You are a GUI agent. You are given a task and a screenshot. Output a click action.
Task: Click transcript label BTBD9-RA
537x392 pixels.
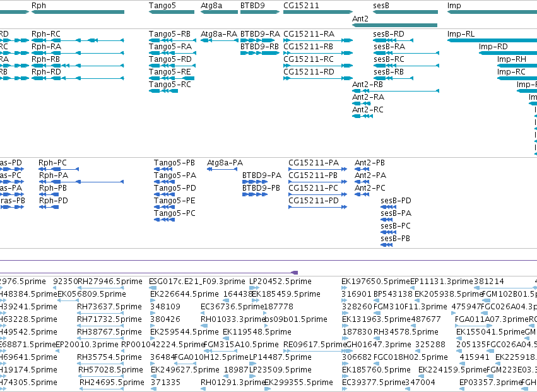(260, 34)
